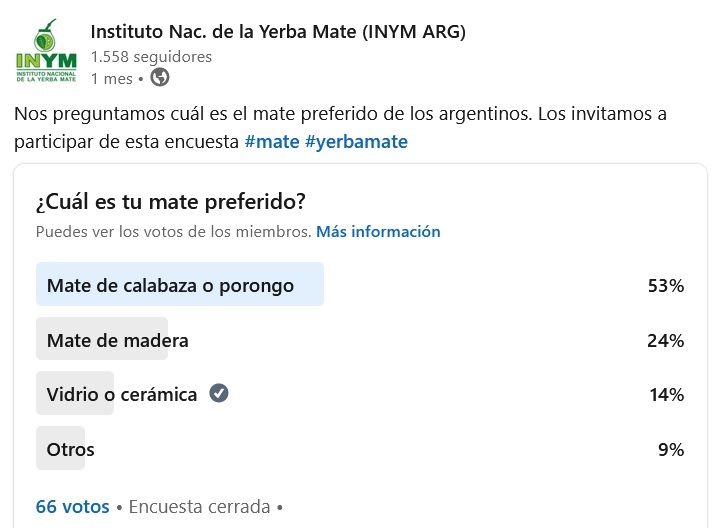Click the 24% result value

[665, 340]
